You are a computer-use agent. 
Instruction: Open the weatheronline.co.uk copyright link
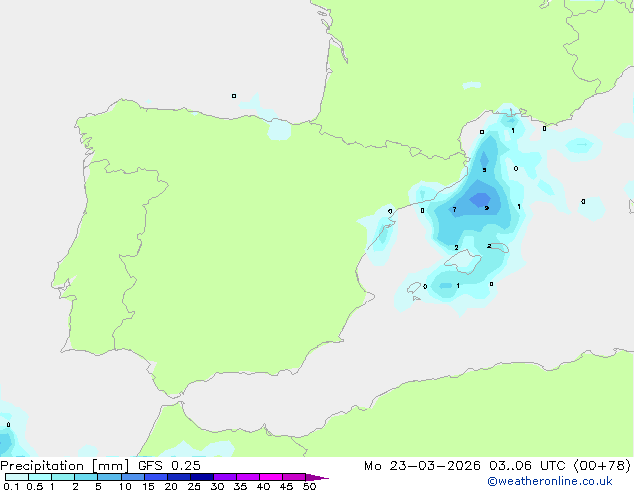[549, 481]
